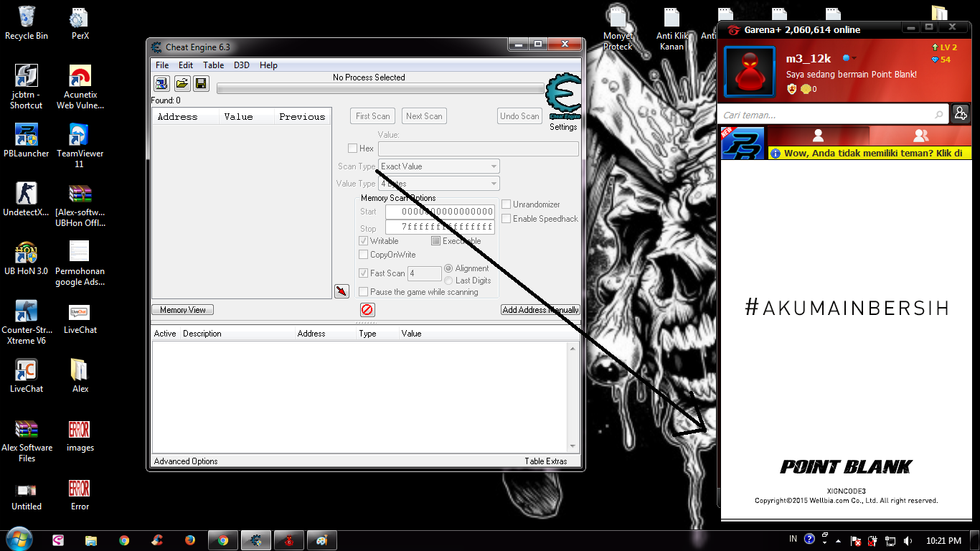Open the process list computer icon

pyautogui.click(x=161, y=84)
